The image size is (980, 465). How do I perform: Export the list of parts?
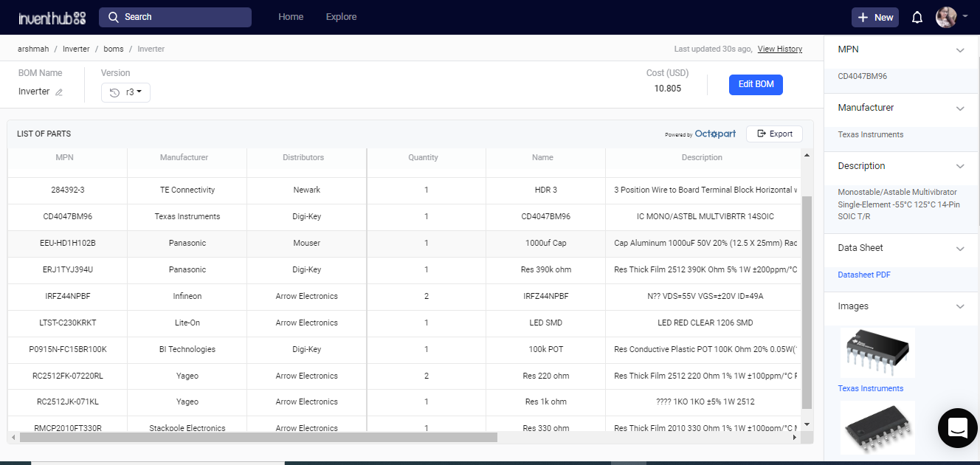coord(774,134)
